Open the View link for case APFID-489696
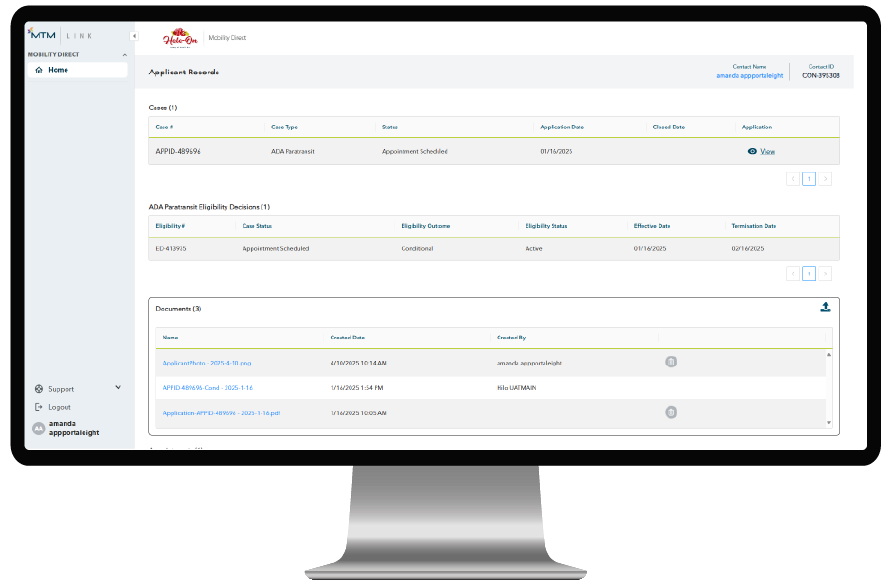 point(767,151)
